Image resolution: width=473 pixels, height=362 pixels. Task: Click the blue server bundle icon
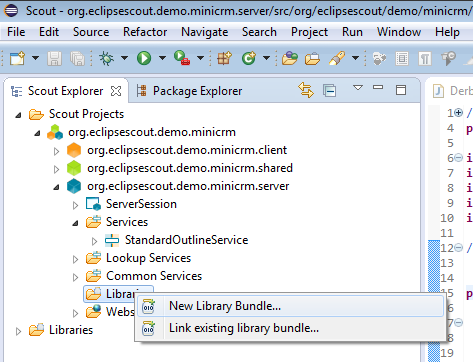pyautogui.click(x=74, y=186)
